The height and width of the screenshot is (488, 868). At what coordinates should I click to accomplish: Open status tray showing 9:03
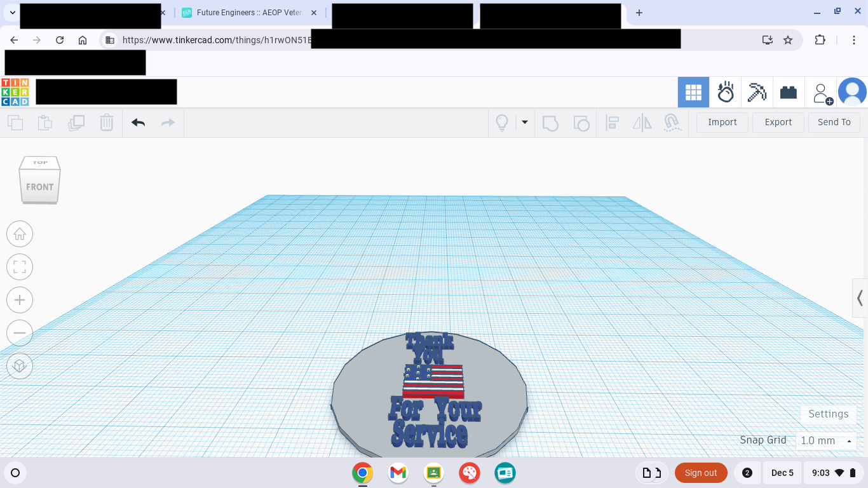(x=834, y=473)
